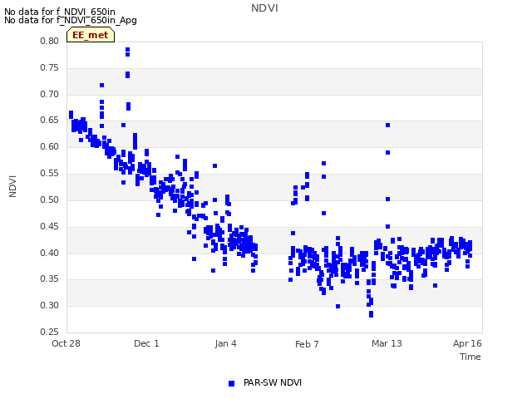Click the 0.25 y-axis tick label
532x399 pixels.
click(50, 332)
